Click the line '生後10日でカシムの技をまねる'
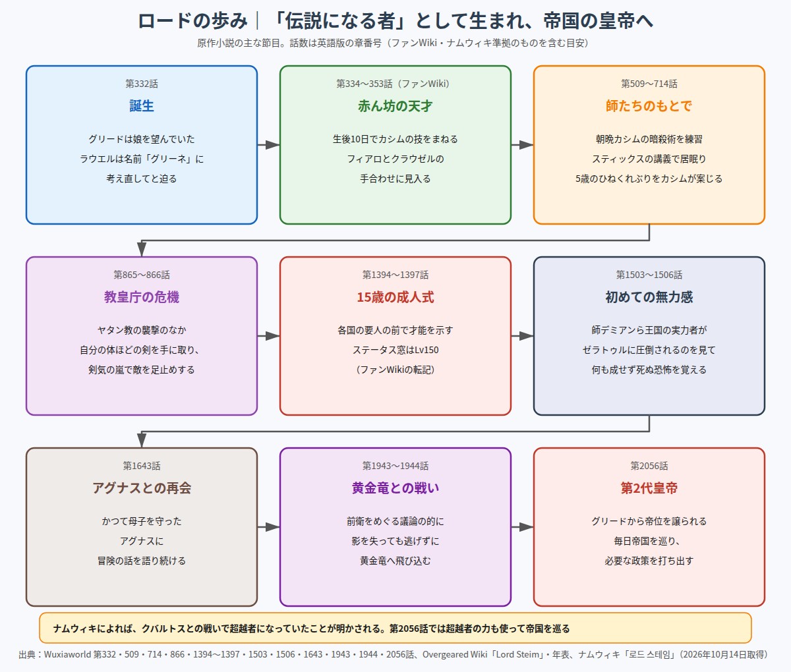Viewport: 791px width, 672px height. click(x=395, y=139)
